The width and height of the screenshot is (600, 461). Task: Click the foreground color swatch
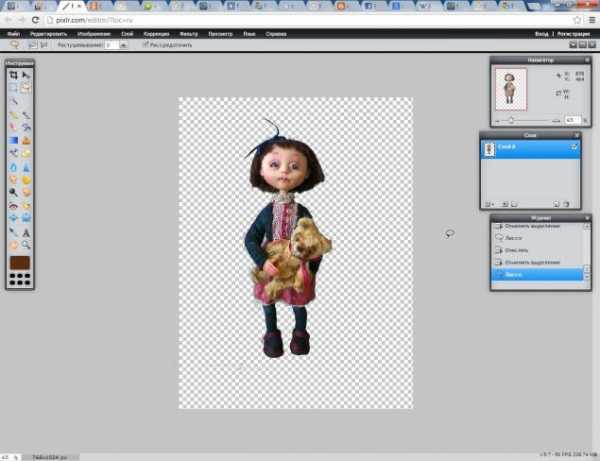tap(20, 262)
